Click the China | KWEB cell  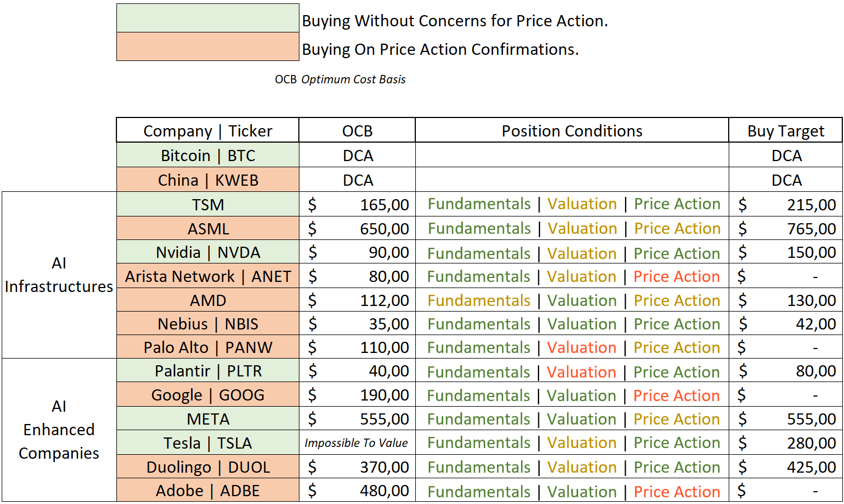(208, 180)
